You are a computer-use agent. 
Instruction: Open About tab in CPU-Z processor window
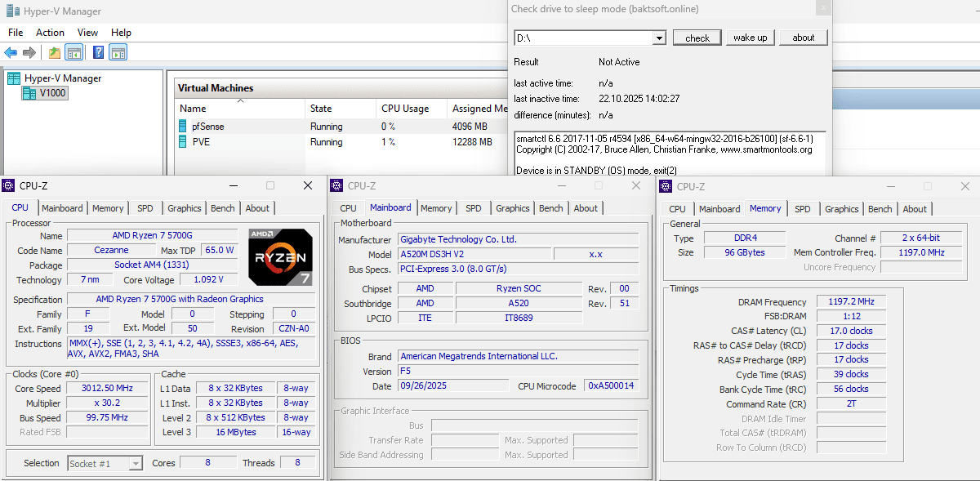[x=257, y=208]
